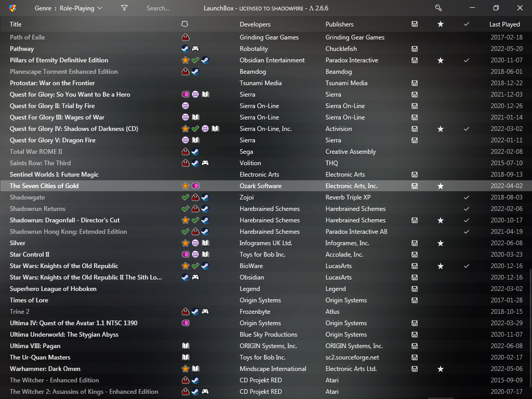Select the Sentinel Worlds I: Future Magic row

click(266, 175)
